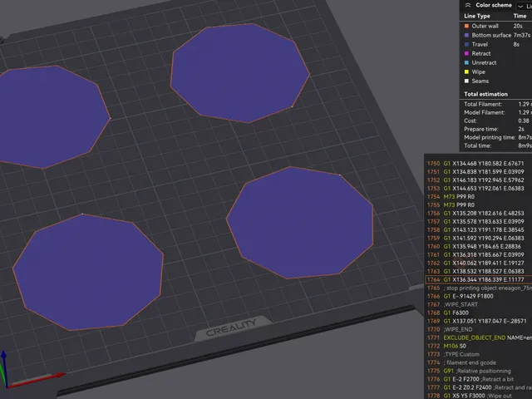Viewport: 532px width, 399px height.
Task: Click the Creality logo on bed
Action: tap(231, 328)
